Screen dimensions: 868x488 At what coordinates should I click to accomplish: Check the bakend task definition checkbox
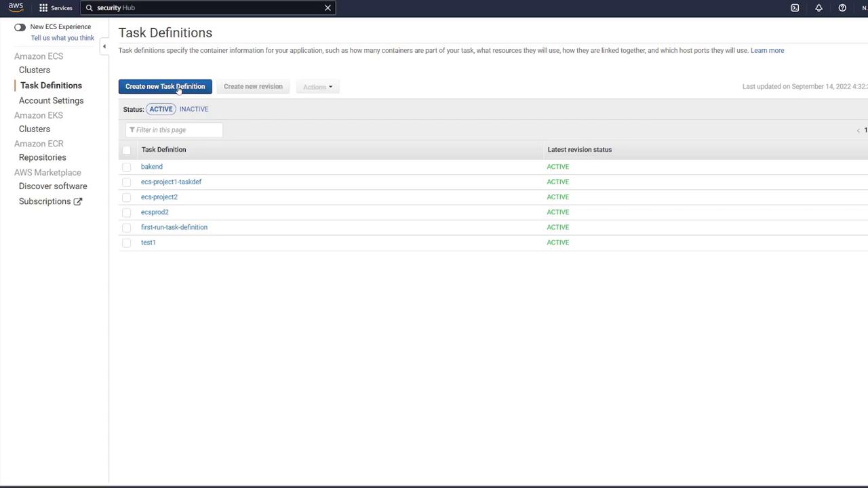[127, 167]
